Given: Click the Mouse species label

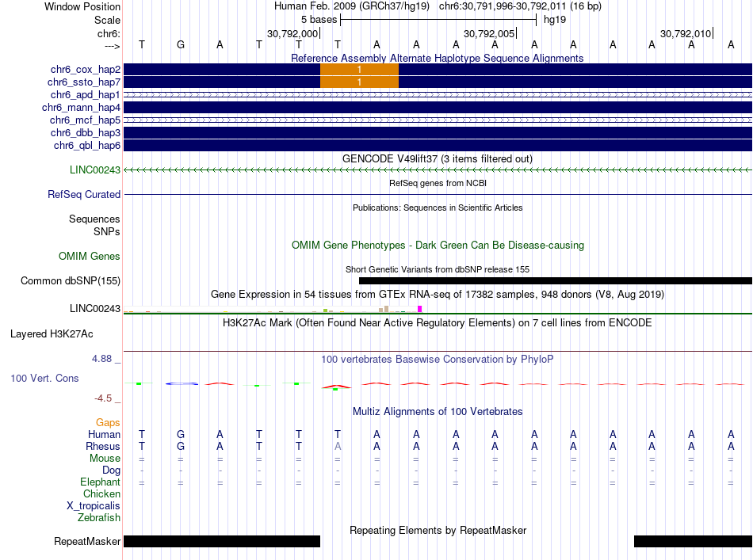Looking at the screenshot, I should [x=105, y=459].
